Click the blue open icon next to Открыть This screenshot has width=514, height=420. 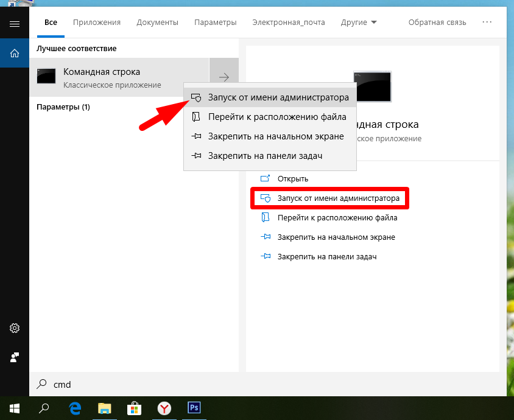pos(265,178)
